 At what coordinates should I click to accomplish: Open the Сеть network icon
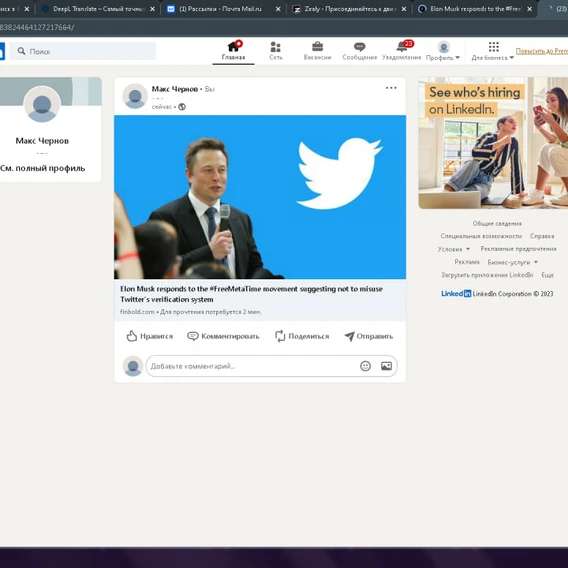point(276,51)
